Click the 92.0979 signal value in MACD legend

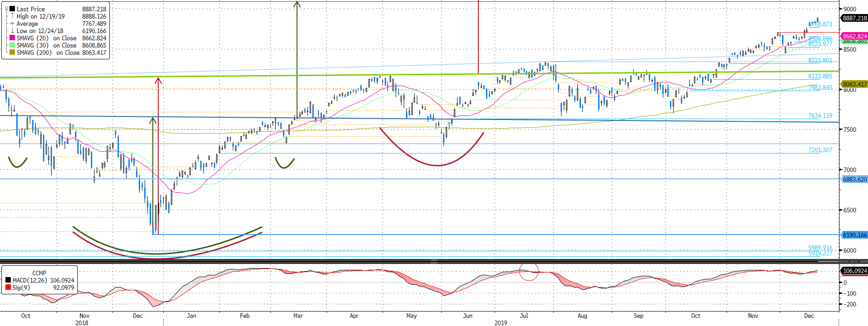pyautogui.click(x=64, y=288)
